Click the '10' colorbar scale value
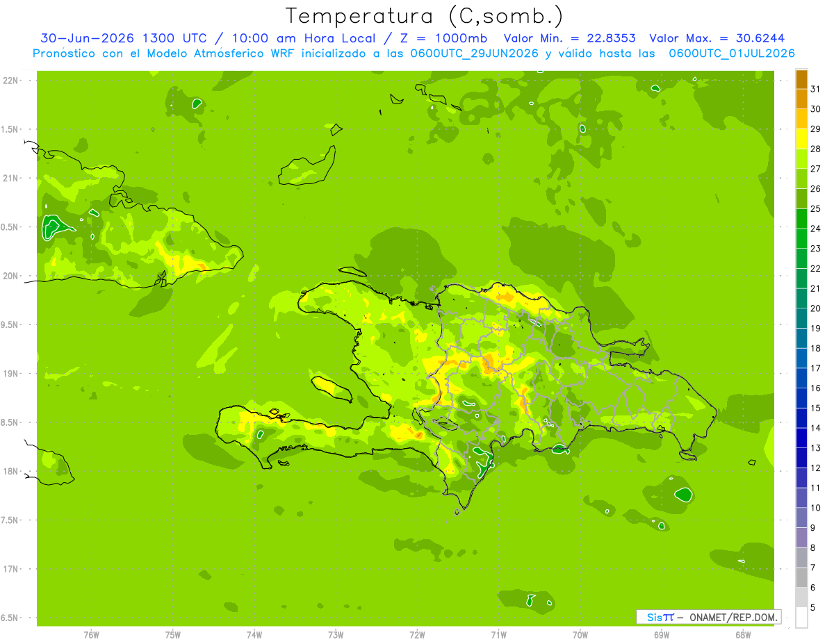Screen dimensions: 834x644 tap(816, 509)
